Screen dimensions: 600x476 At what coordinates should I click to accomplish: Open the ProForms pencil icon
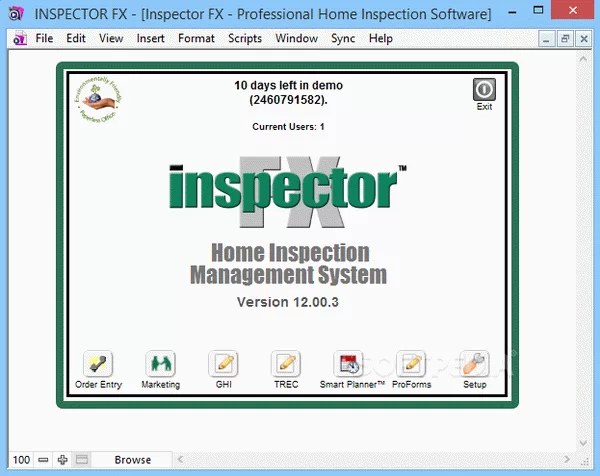tap(411, 364)
